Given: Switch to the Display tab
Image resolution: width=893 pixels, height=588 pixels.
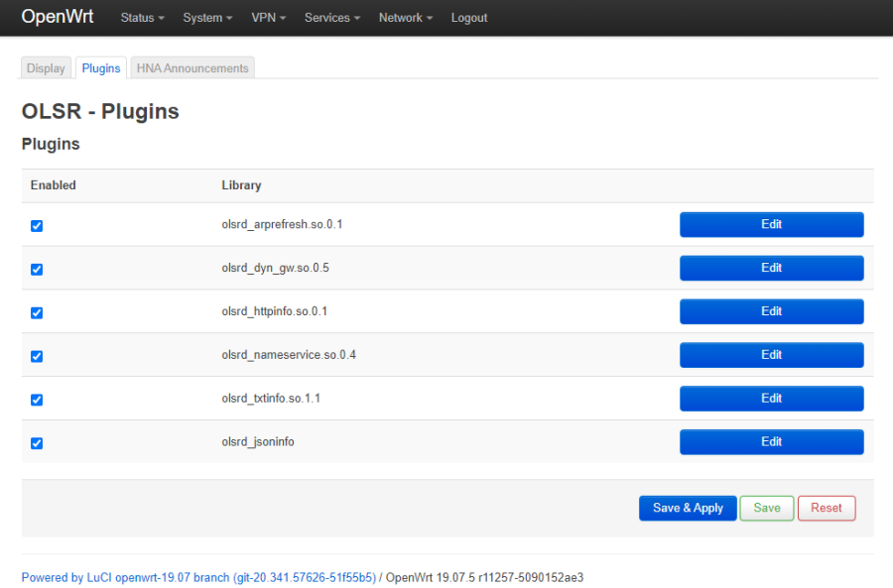Looking at the screenshot, I should coord(46,67).
